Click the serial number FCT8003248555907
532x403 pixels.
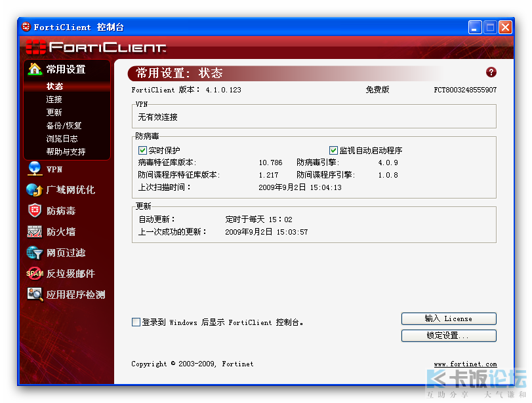tap(465, 90)
